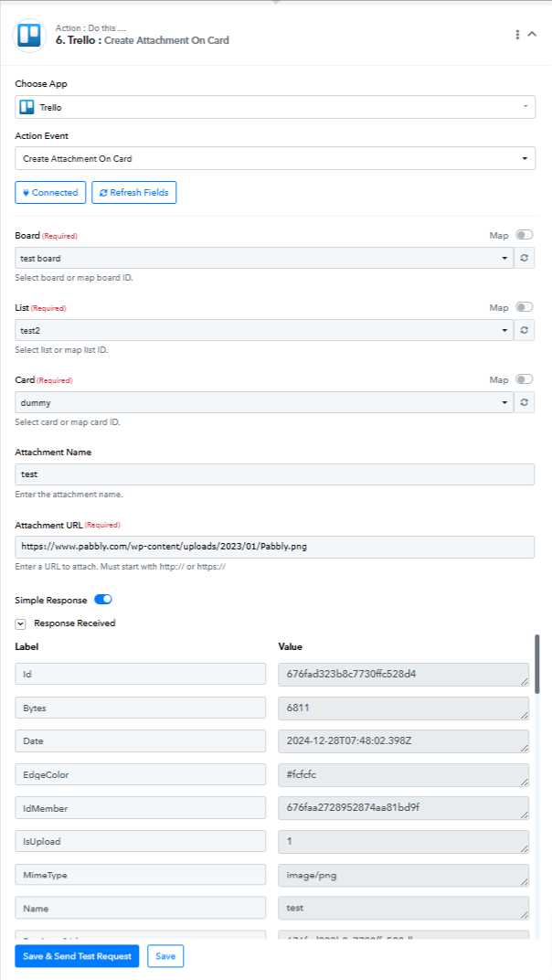Collapse the Response Received section

[21, 623]
